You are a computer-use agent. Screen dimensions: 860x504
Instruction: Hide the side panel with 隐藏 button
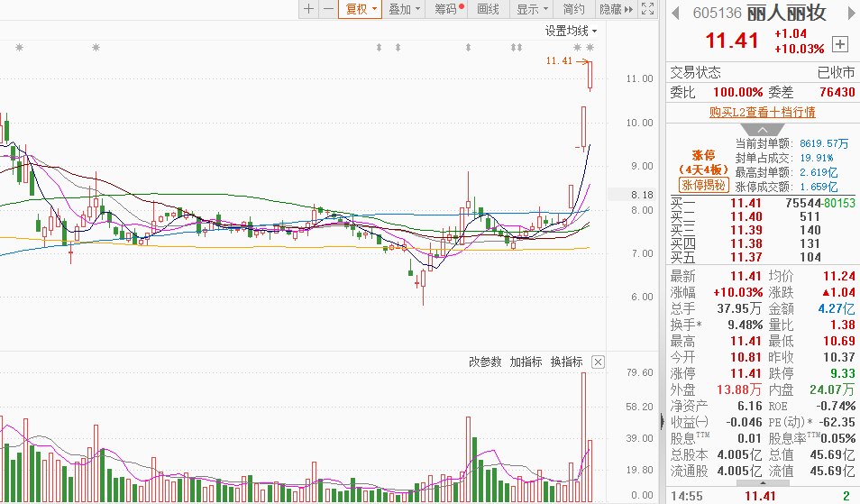(x=616, y=9)
